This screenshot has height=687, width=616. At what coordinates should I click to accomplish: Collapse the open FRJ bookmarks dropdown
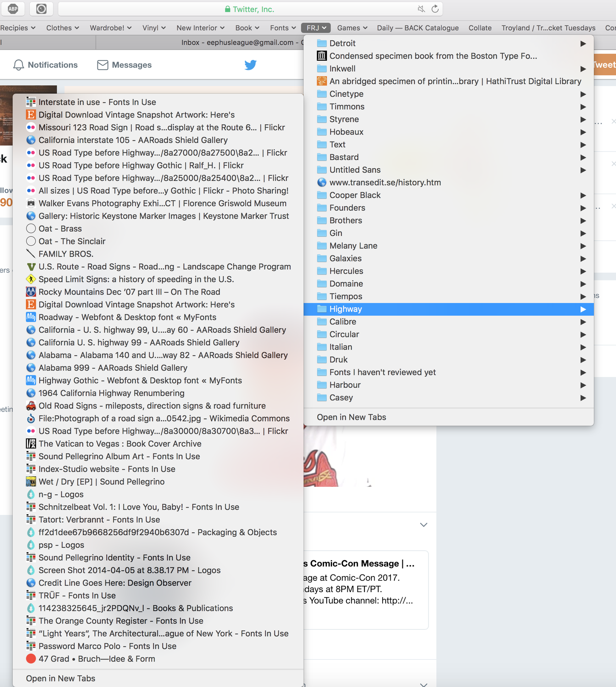coord(316,28)
